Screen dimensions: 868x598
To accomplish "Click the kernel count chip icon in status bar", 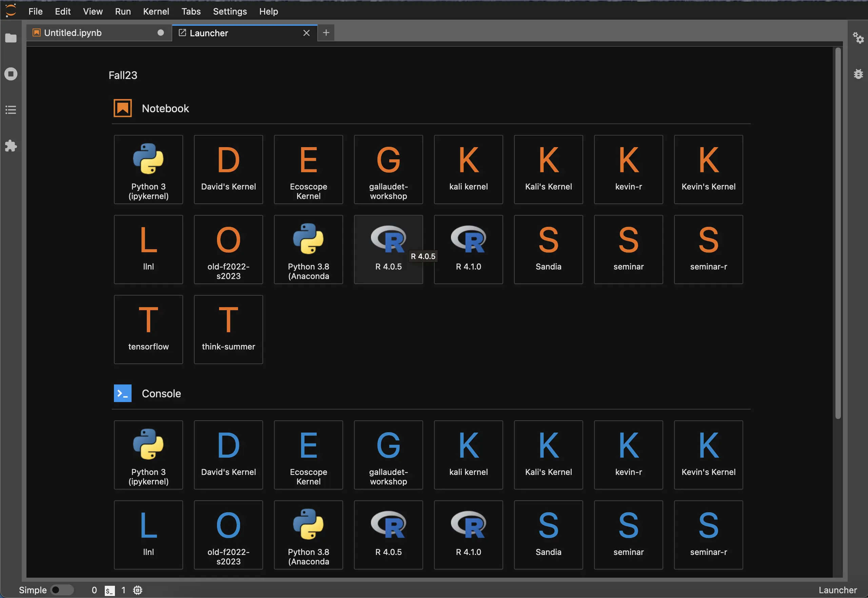I will 138,591.
